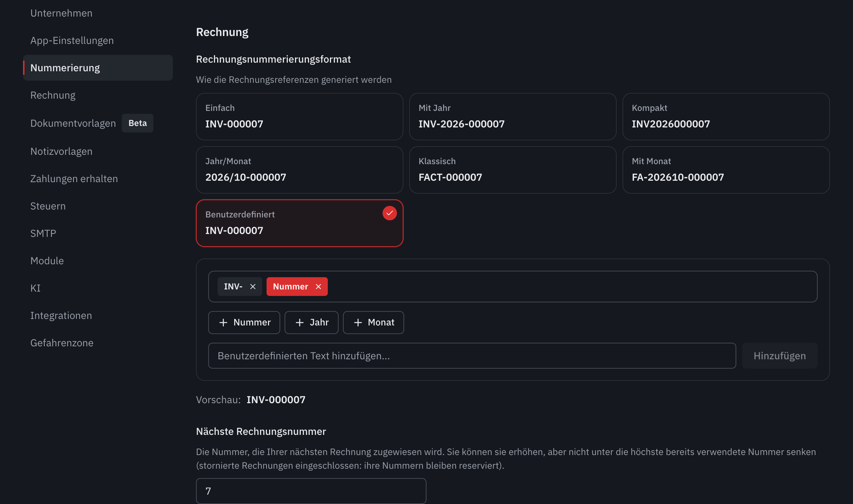Add a Jahr placeholder to the format
The height and width of the screenshot is (504, 853).
coord(312,323)
